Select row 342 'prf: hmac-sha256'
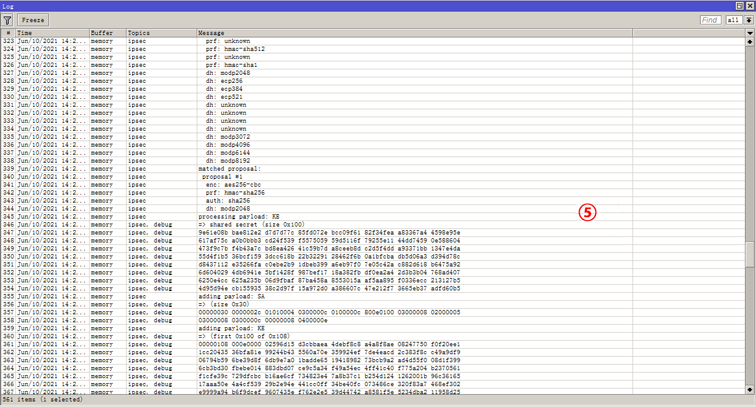Screen dimensions: 756x407 pyautogui.click(x=373, y=192)
